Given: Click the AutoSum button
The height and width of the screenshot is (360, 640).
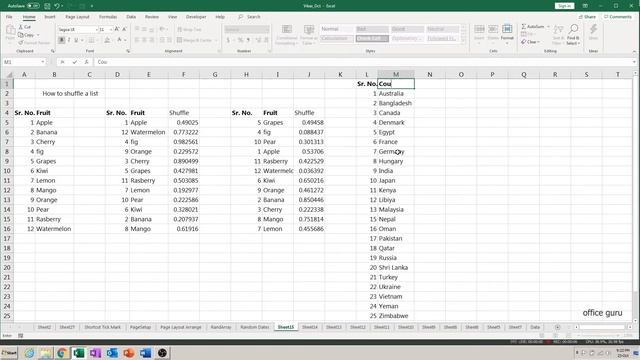Looking at the screenshot, I should pos(533,27).
